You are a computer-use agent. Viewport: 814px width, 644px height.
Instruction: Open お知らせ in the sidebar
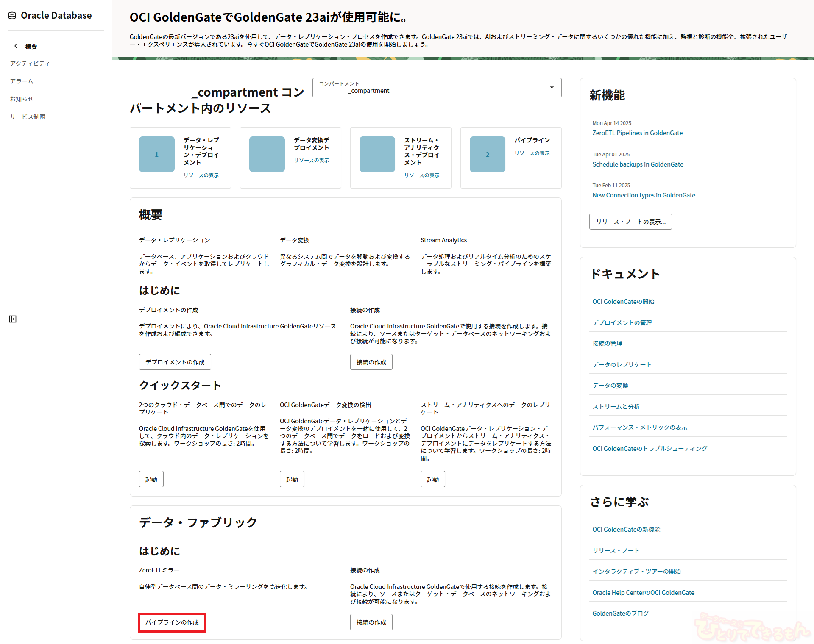22,99
